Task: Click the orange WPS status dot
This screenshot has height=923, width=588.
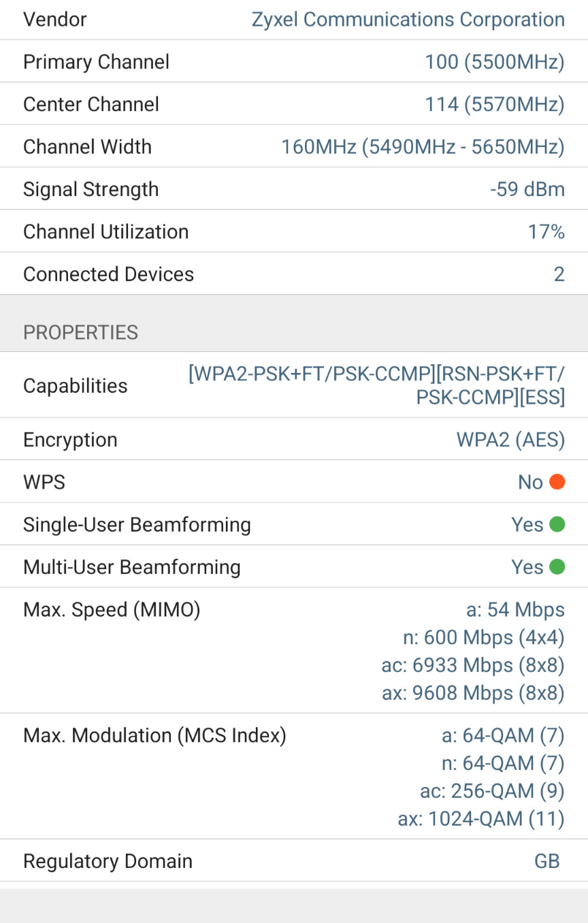Action: point(557,482)
